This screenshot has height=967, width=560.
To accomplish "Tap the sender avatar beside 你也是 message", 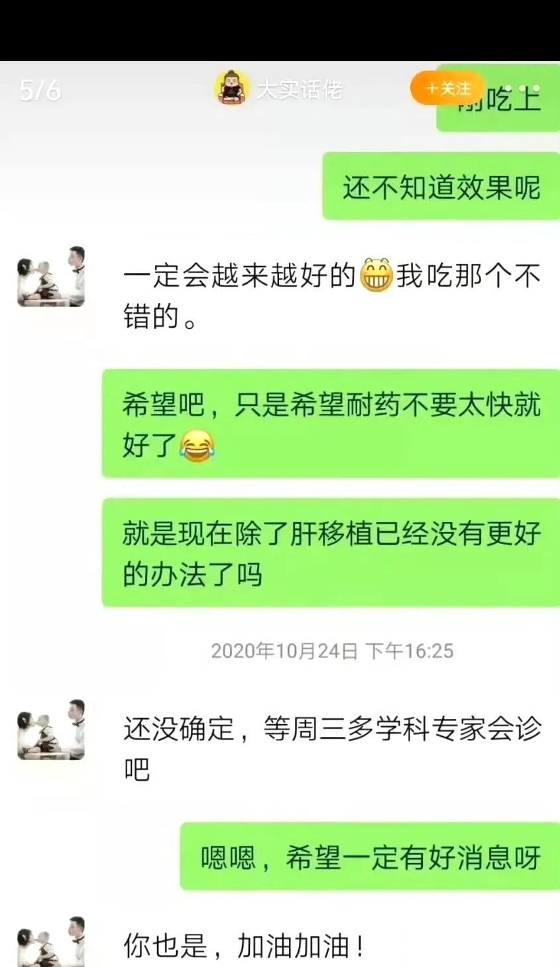I will [51, 942].
